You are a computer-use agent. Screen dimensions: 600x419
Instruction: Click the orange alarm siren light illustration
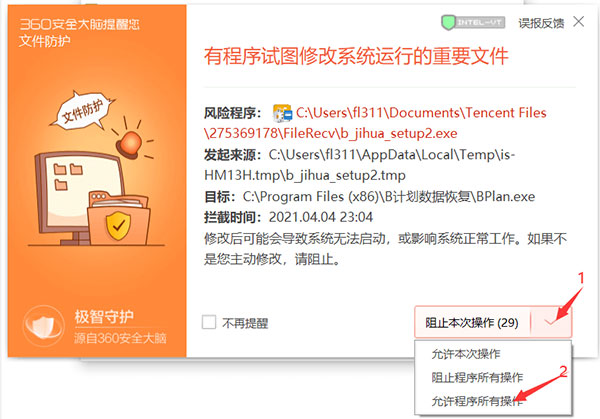(x=132, y=142)
